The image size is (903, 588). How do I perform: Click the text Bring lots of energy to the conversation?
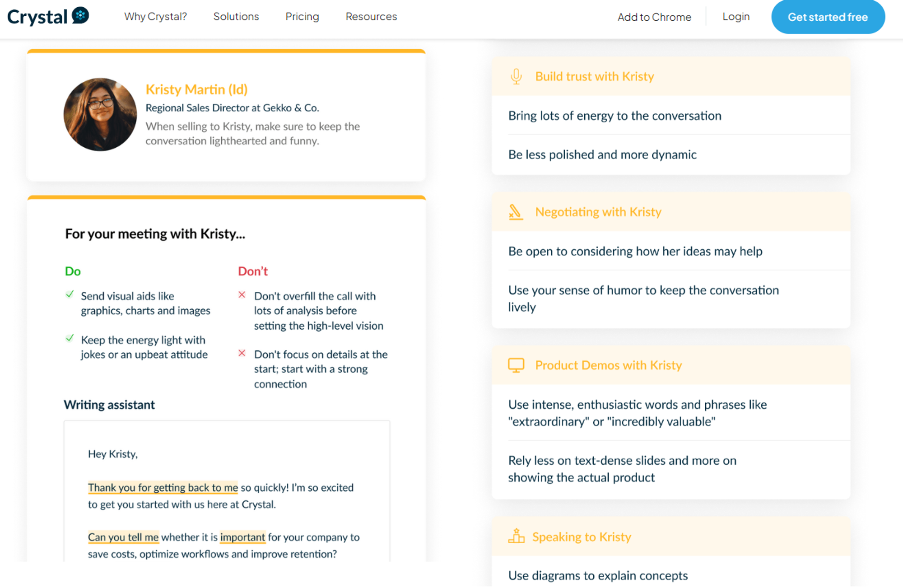click(615, 116)
